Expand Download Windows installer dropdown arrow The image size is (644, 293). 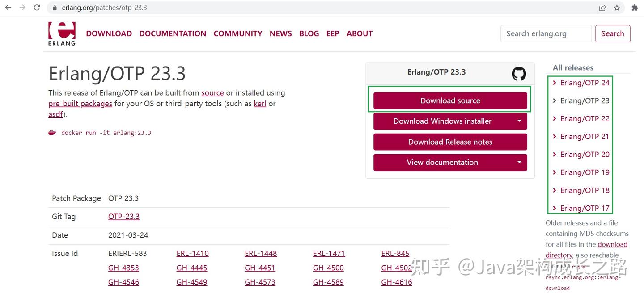click(x=519, y=121)
